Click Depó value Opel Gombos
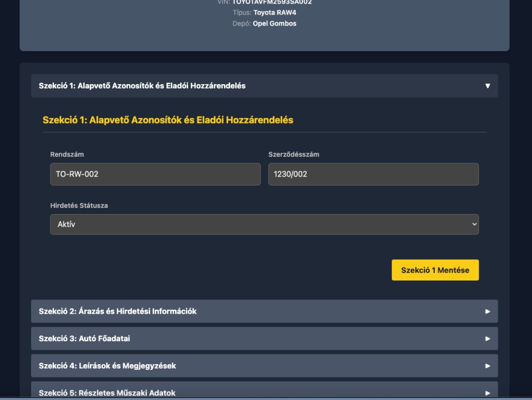The height and width of the screenshot is (400, 532). pyautogui.click(x=274, y=23)
